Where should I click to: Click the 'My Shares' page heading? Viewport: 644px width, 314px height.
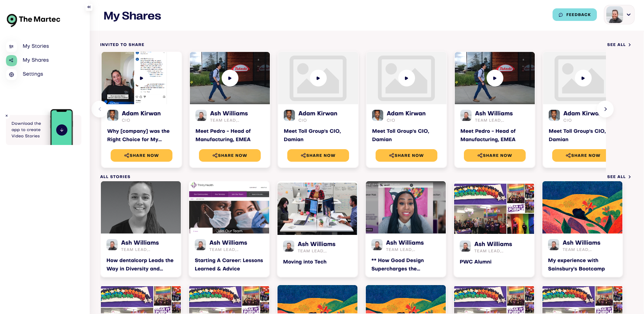(x=132, y=16)
